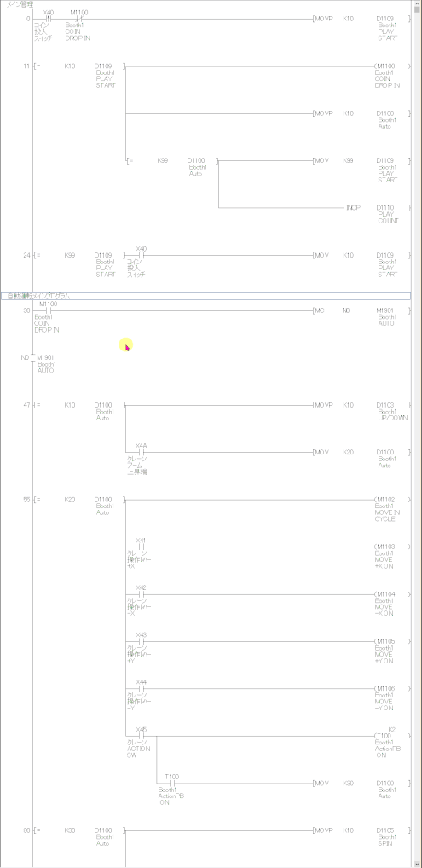
Task: Select the MOVP K10 D1103 UP/DOWN instruction
Action: click(x=361, y=405)
